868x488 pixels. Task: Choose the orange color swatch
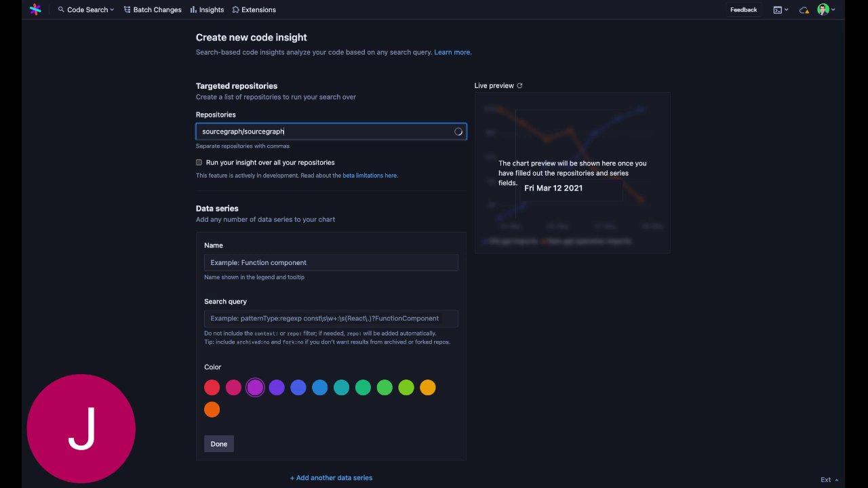212,409
